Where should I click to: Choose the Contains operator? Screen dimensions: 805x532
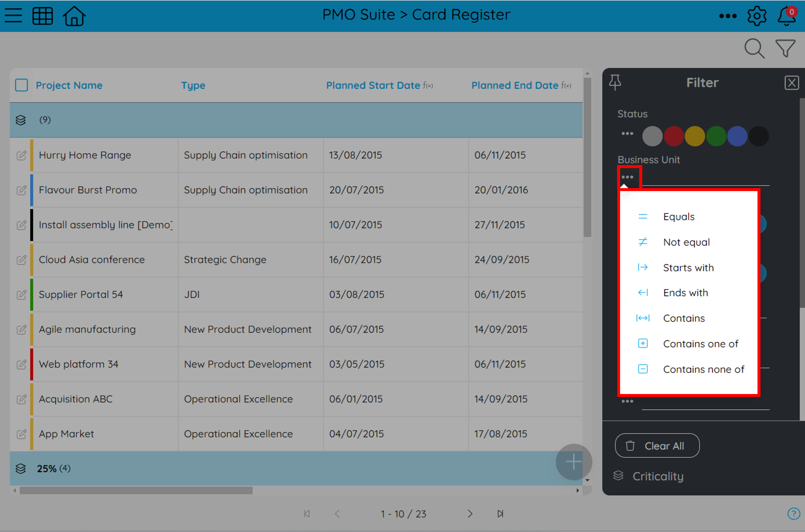pos(684,318)
